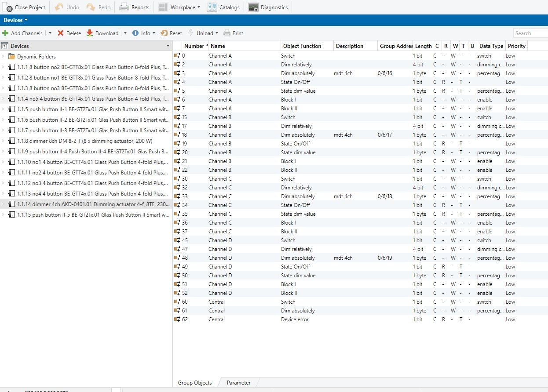
Task: Click the Search input field
Action: point(530,33)
